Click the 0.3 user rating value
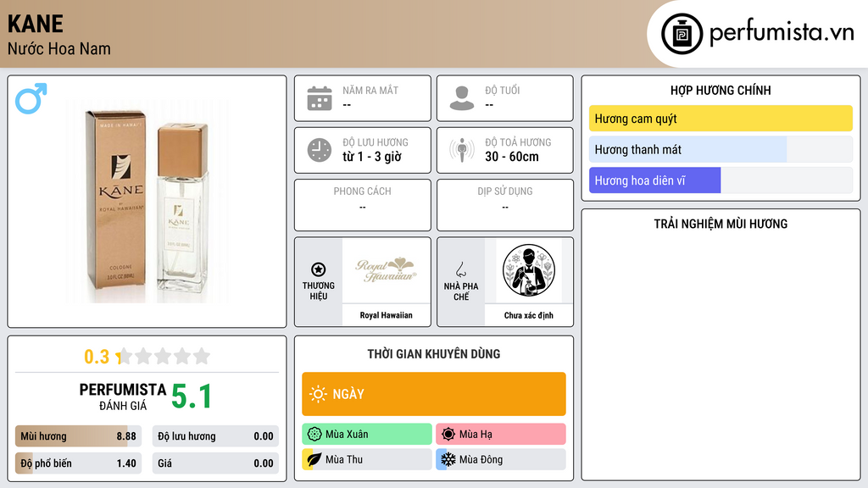 (x=97, y=357)
